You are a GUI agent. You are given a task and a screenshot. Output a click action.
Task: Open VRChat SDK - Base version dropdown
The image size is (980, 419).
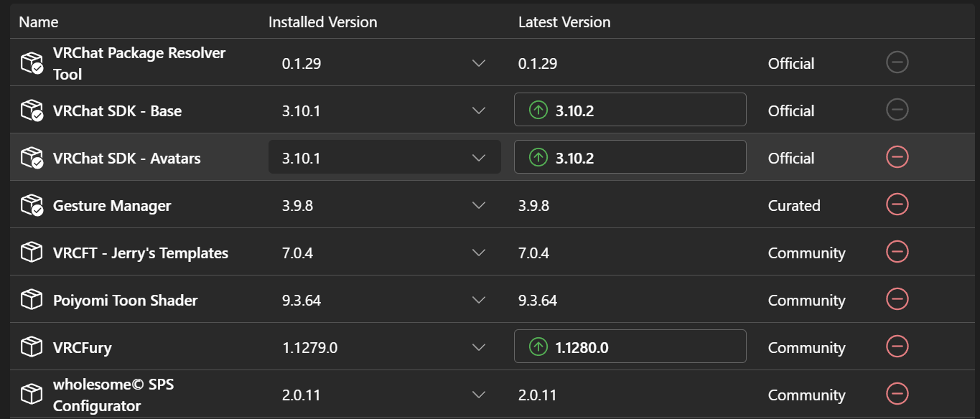[479, 110]
